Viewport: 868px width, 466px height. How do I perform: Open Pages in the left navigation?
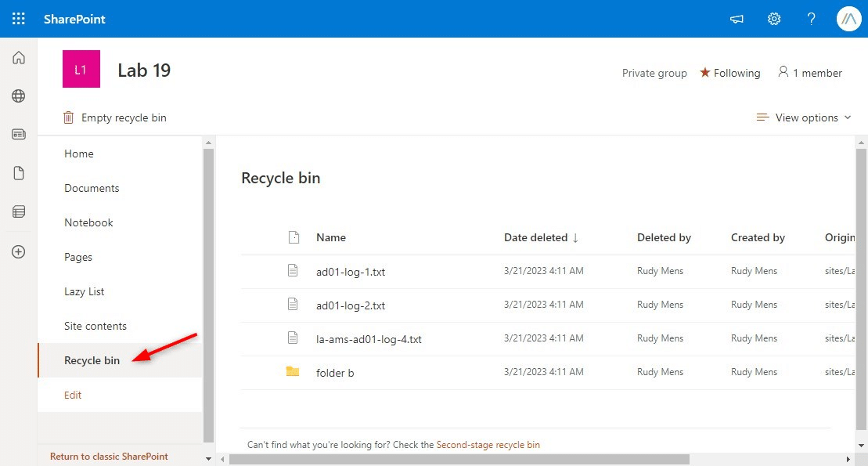click(x=78, y=257)
